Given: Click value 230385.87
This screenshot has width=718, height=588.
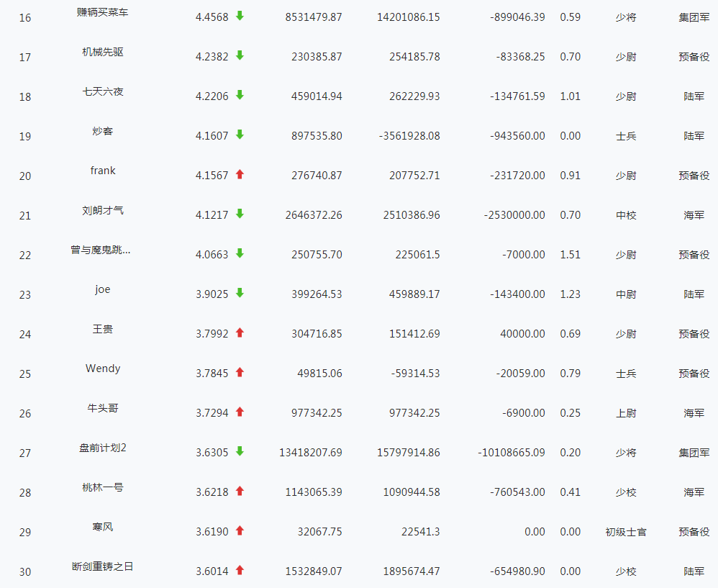Looking at the screenshot, I should 317,57.
